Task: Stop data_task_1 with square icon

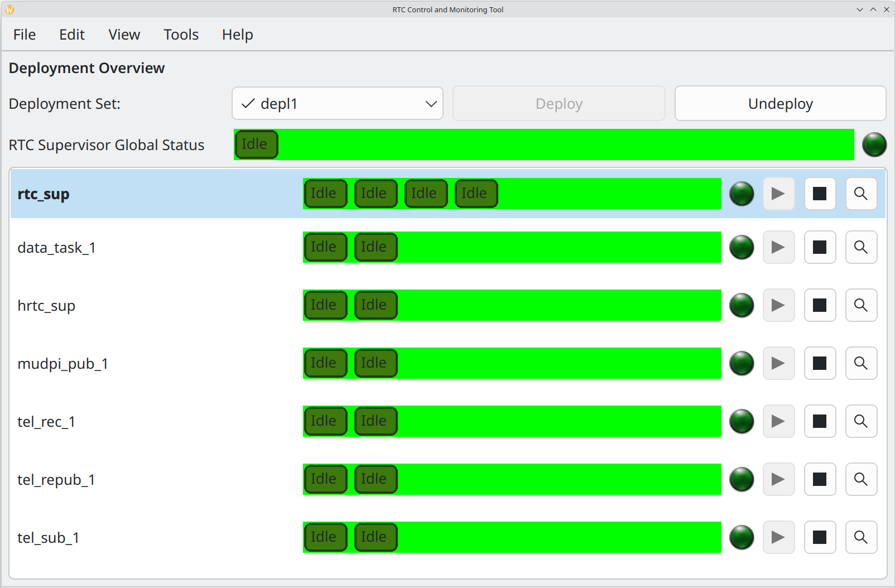Action: point(820,247)
